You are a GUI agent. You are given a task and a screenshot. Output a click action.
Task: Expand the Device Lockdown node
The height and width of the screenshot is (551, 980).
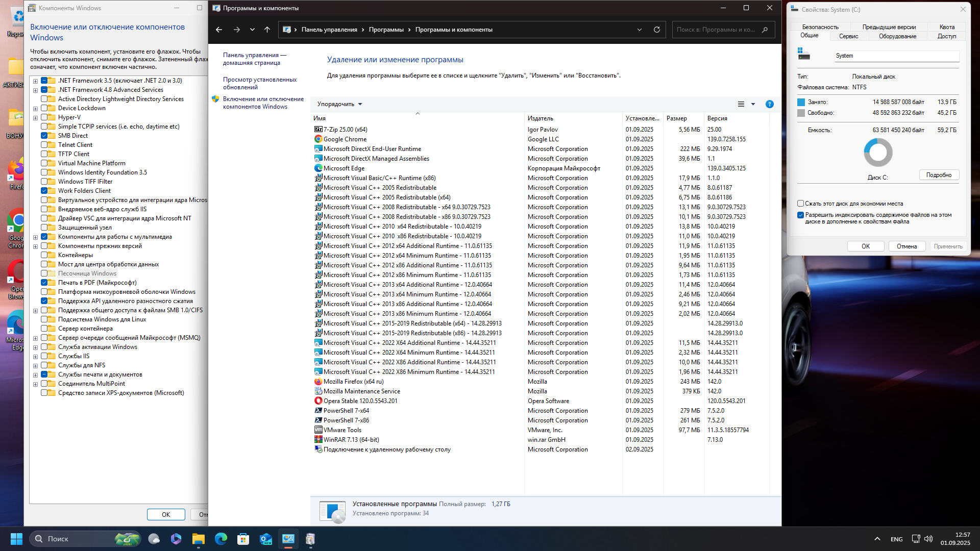click(35, 108)
